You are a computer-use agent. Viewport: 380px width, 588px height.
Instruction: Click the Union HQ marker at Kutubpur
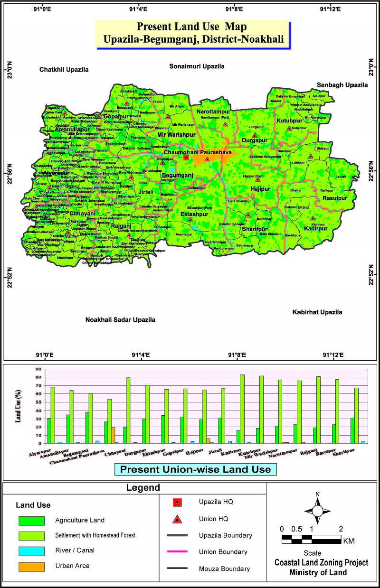pyautogui.click(x=289, y=128)
